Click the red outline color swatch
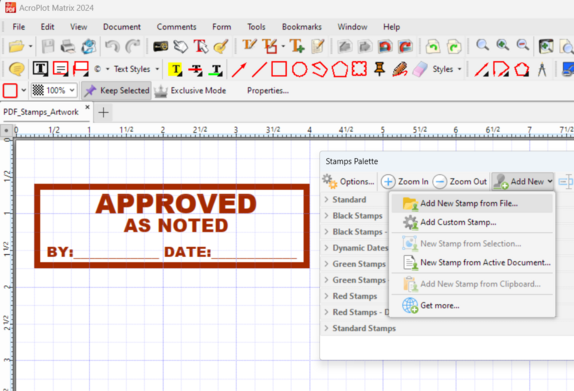This screenshot has height=391, width=574. (10, 90)
